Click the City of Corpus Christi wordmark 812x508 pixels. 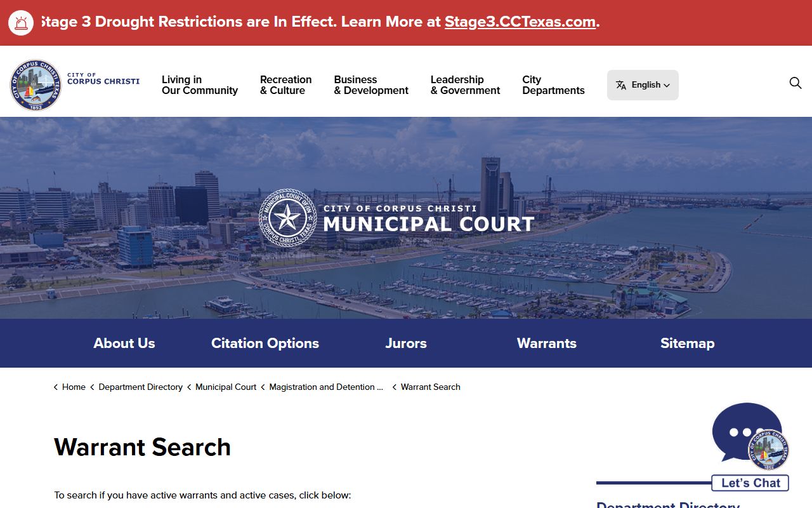pos(103,79)
